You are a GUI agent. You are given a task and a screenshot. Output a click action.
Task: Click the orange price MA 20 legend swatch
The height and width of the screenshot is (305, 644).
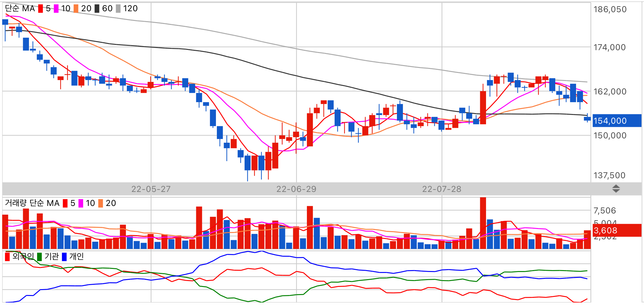(76, 8)
